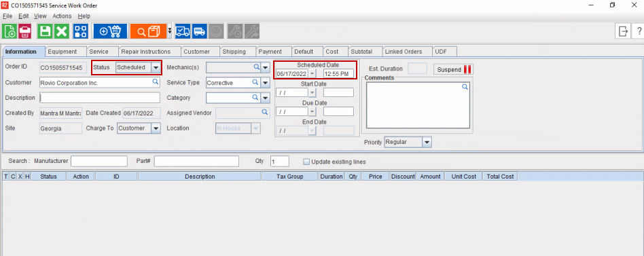Toggle Update existing lines checkbox
The width and height of the screenshot is (644, 256).
(306, 162)
